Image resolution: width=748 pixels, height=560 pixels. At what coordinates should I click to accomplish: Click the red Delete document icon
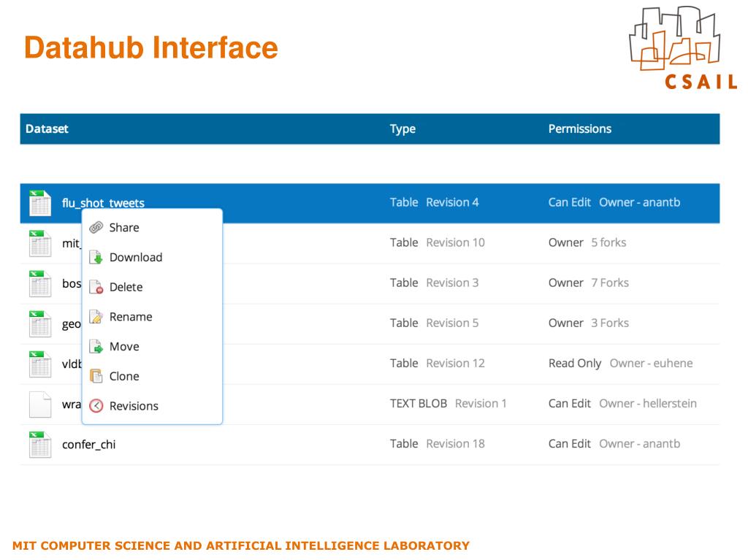[96, 287]
